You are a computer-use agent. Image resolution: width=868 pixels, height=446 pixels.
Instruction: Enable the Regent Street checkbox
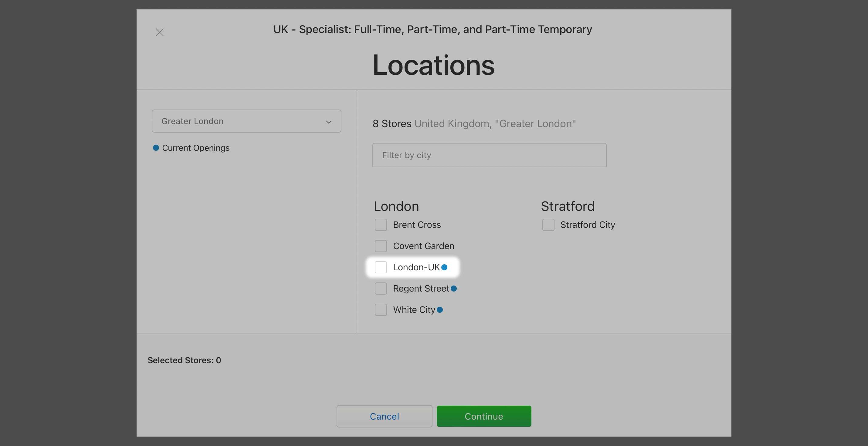point(381,289)
